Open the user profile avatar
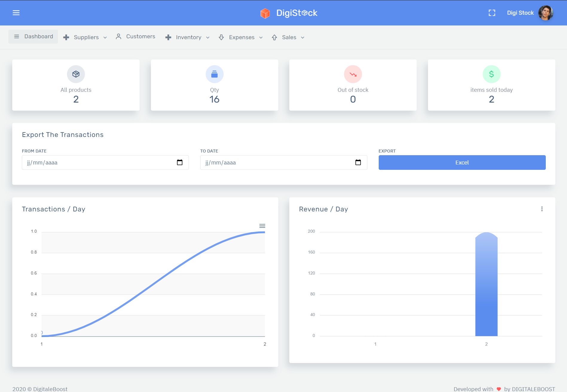This screenshot has width=567, height=392. (545, 13)
